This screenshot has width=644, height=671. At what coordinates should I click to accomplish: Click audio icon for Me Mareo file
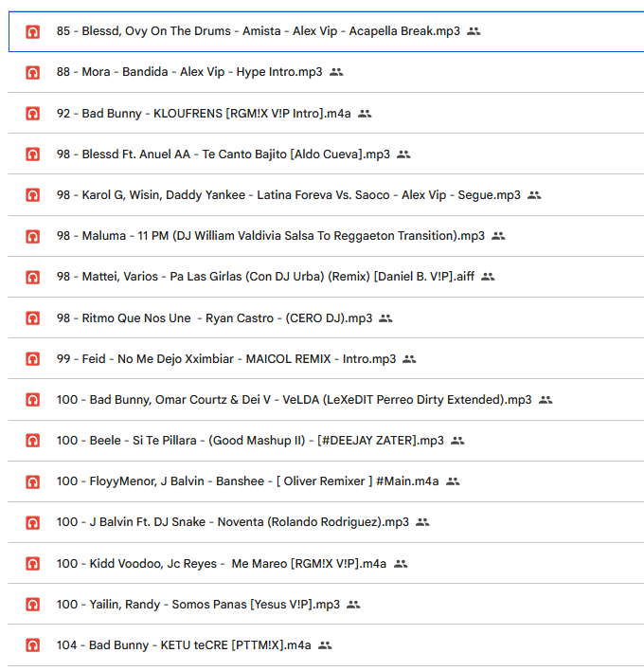point(33,564)
